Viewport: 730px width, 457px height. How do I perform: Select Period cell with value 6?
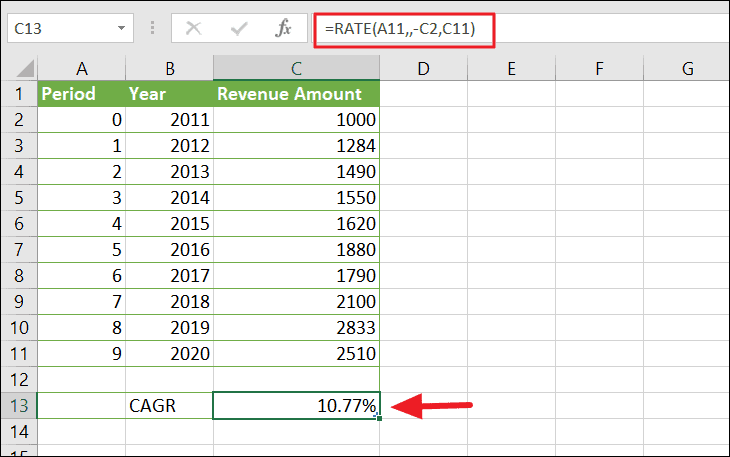[x=81, y=276]
